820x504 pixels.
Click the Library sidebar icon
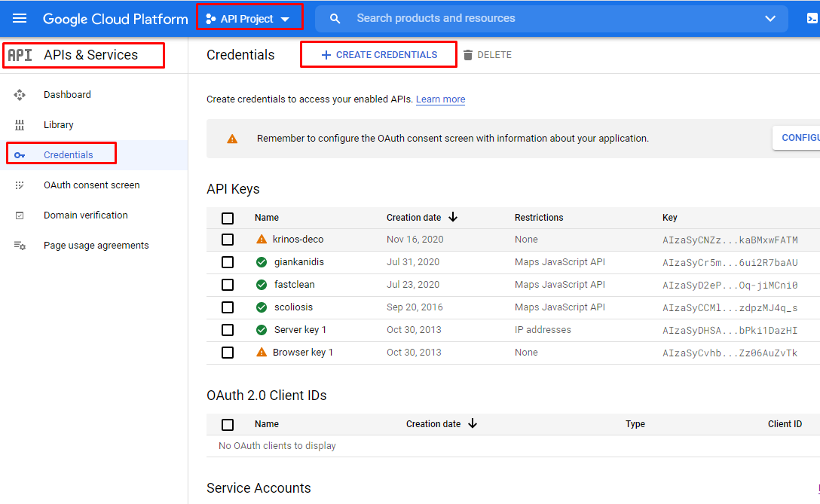pos(20,125)
